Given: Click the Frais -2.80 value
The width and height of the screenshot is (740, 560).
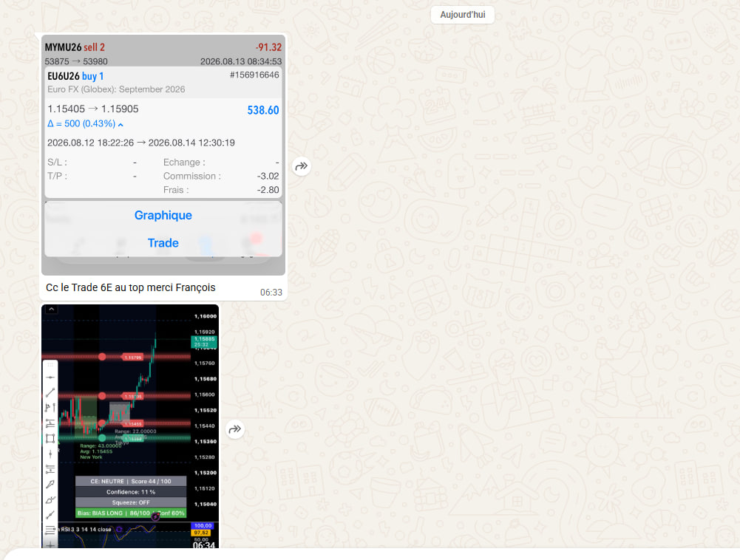Looking at the screenshot, I should click(x=268, y=190).
